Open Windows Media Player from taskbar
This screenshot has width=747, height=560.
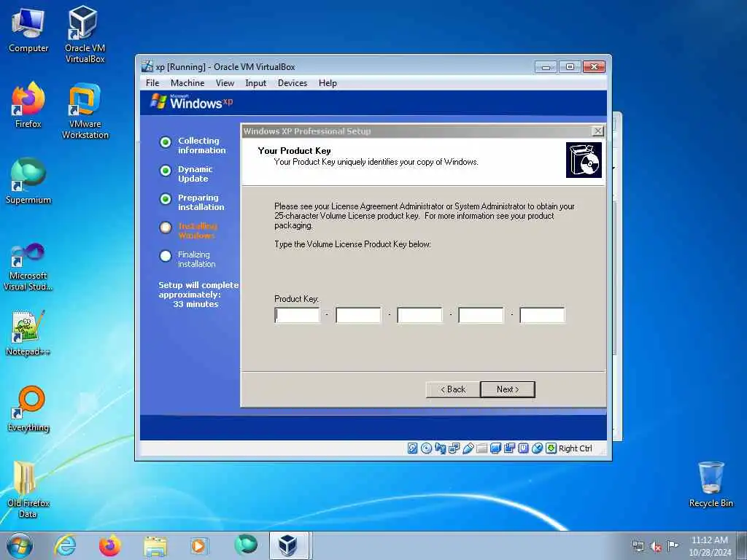point(198,545)
